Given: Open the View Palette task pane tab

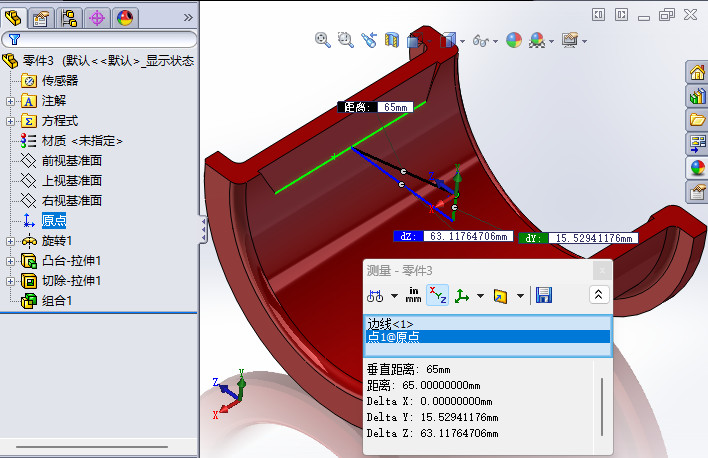Looking at the screenshot, I should [x=697, y=144].
